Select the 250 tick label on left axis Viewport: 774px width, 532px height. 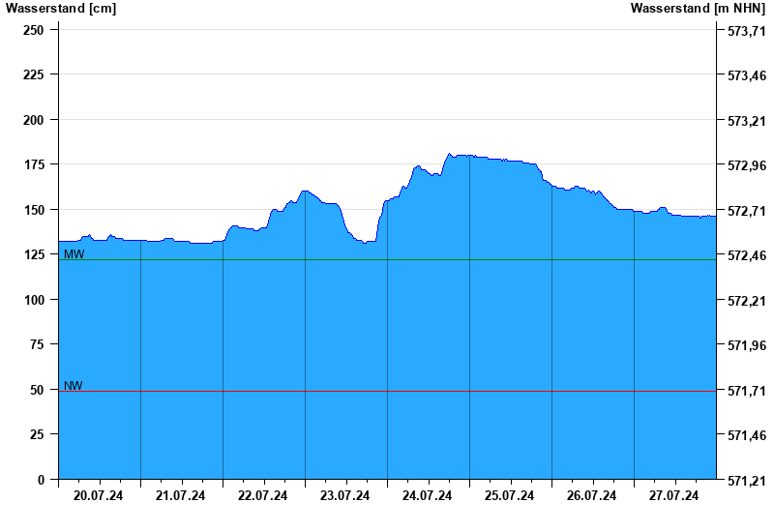[x=34, y=30]
